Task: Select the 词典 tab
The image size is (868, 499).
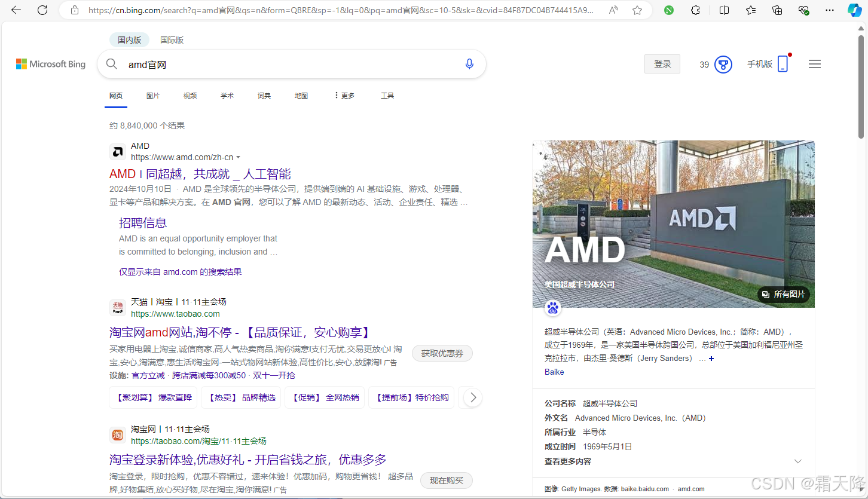Action: [x=264, y=96]
